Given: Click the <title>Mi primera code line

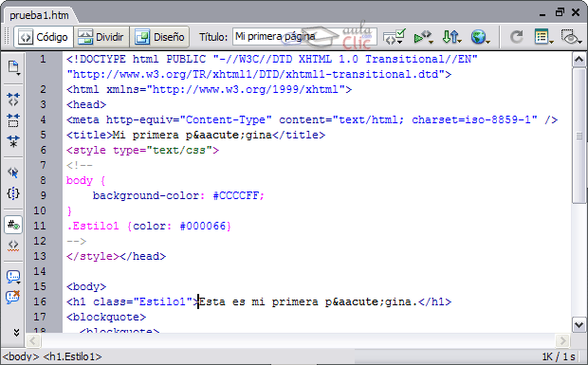Looking at the screenshot, I should click(195, 135).
